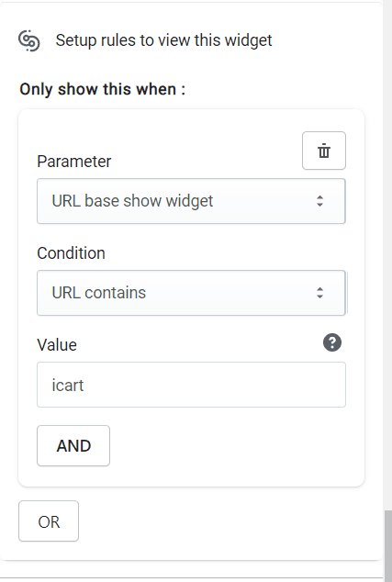Add an AND condition
This screenshot has width=392, height=582.
(x=73, y=445)
